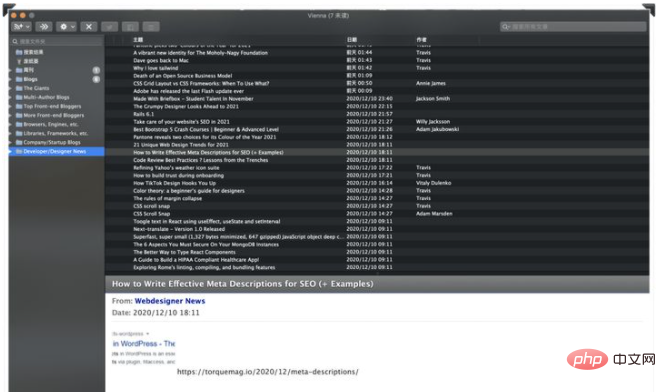Click the Multi-Author Blogs folder icon
Image resolution: width=666 pixels, height=392 pixels.
click(x=19, y=97)
